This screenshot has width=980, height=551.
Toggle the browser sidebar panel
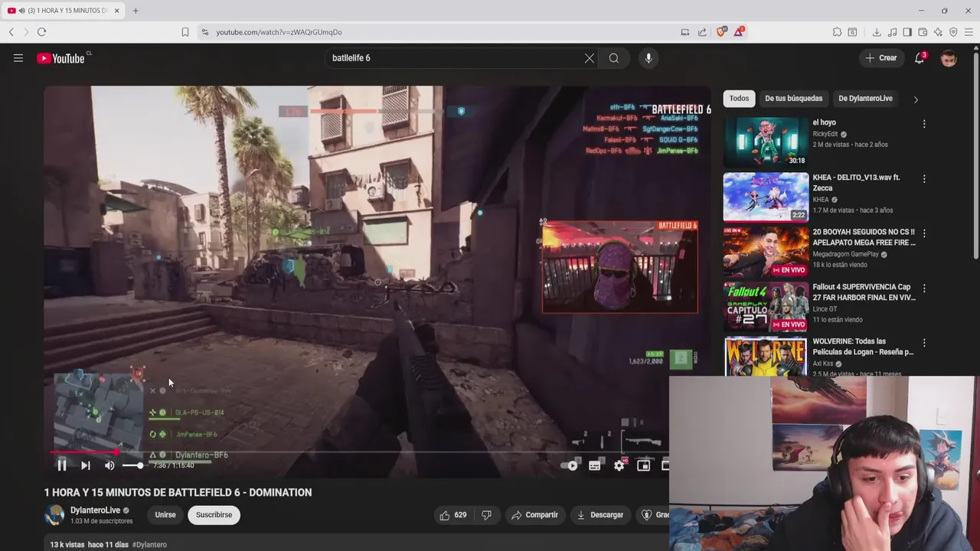(907, 32)
